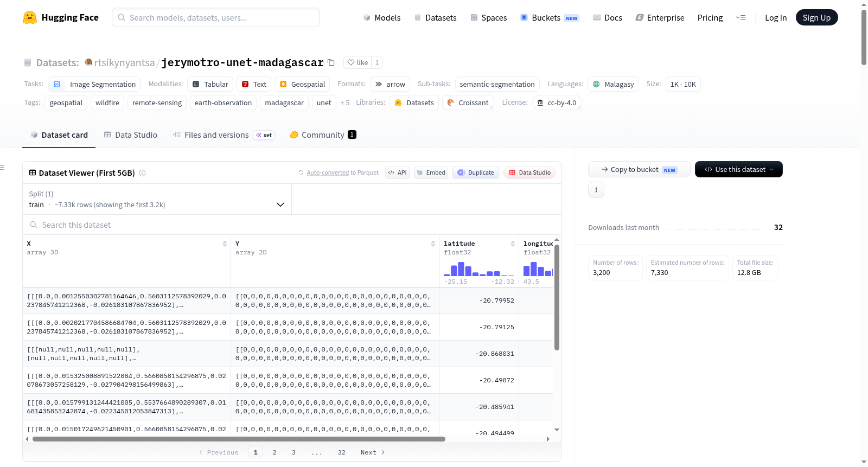Click the Log In link

click(x=776, y=17)
